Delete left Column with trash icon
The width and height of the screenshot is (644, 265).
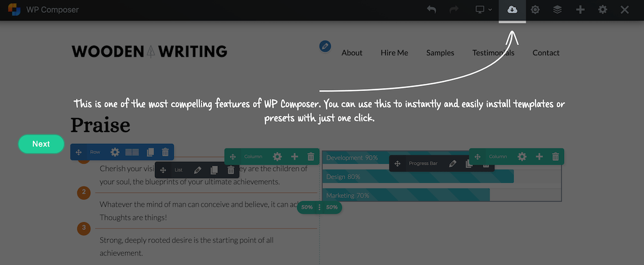[311, 157]
